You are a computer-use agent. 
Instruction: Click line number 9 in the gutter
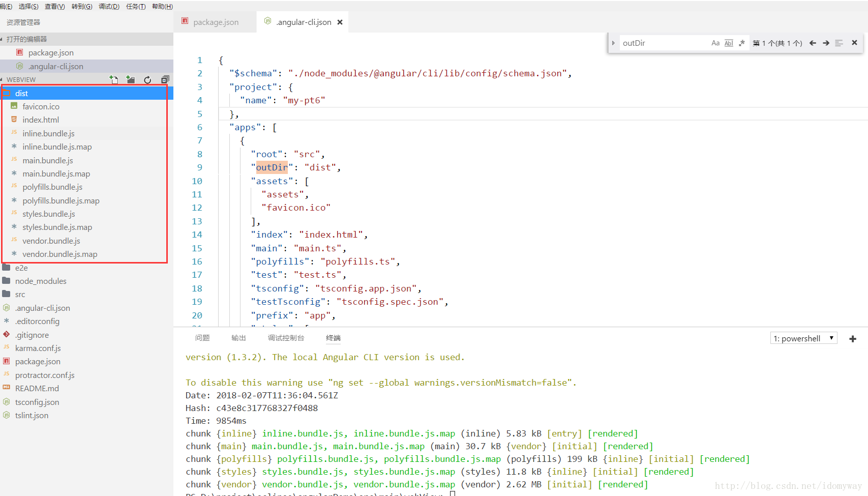(199, 167)
